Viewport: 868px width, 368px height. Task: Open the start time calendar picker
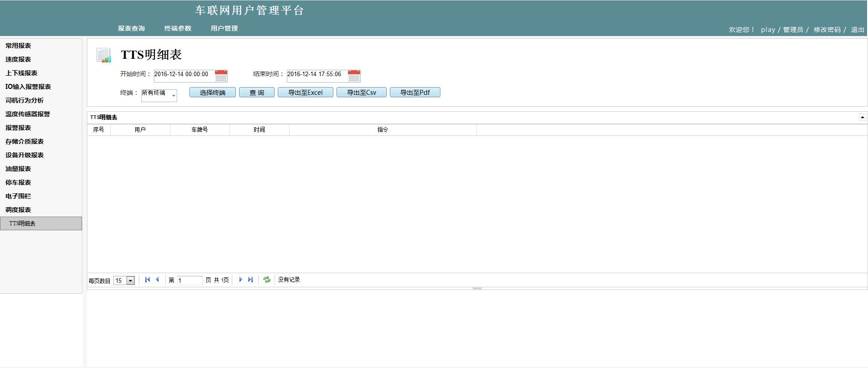click(x=221, y=76)
